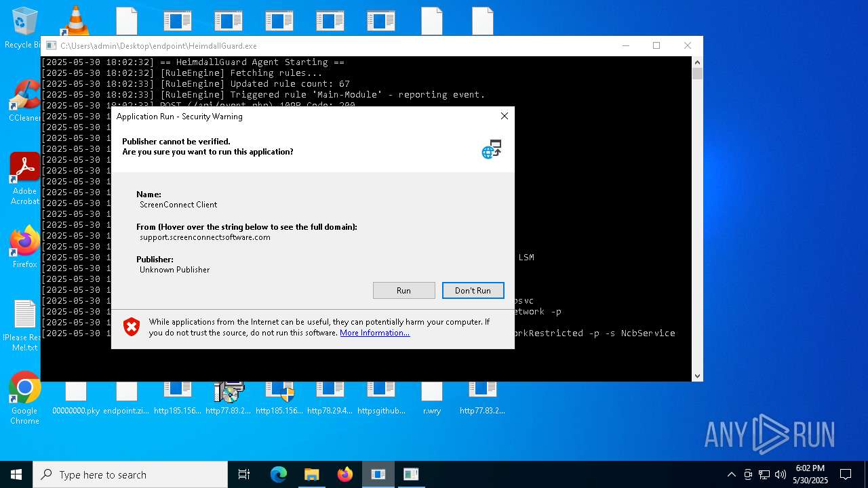Click the 'Updated rule count: 67' console line
This screenshot has height=488, width=868.
[x=195, y=84]
